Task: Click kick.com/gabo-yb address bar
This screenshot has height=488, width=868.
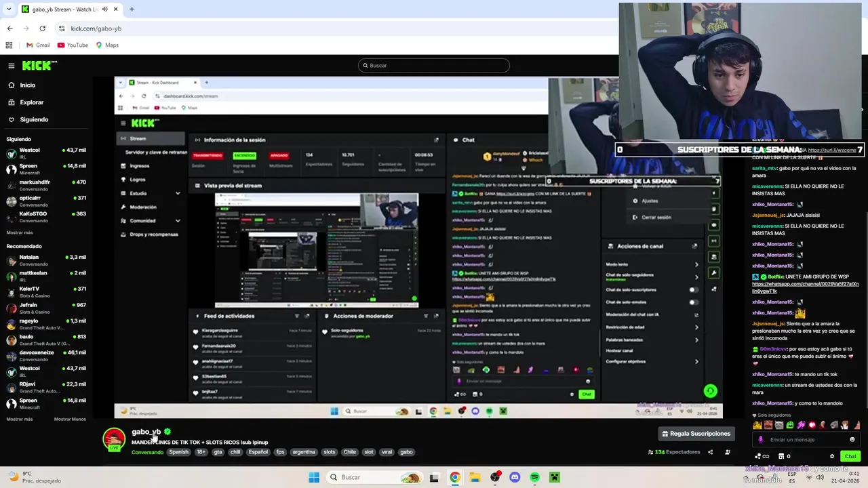Action: (96, 28)
